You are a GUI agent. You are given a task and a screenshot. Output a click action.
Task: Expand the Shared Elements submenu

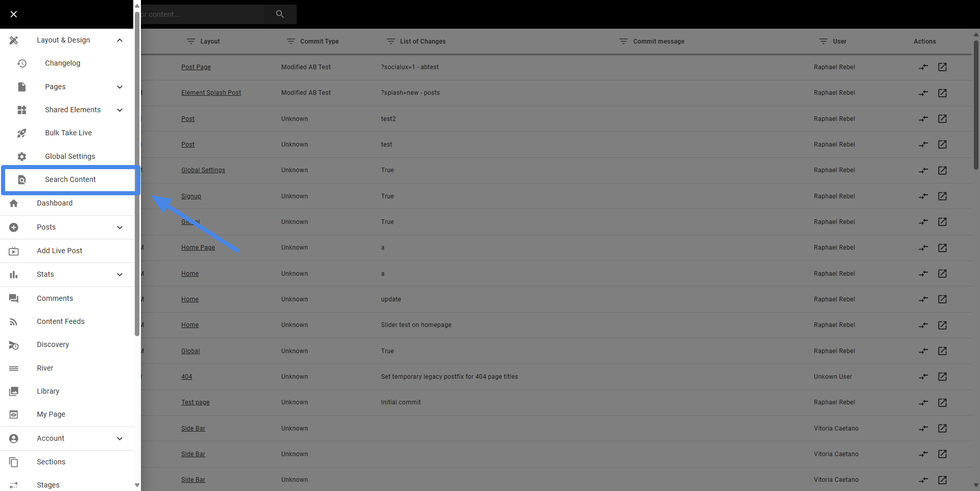click(120, 110)
